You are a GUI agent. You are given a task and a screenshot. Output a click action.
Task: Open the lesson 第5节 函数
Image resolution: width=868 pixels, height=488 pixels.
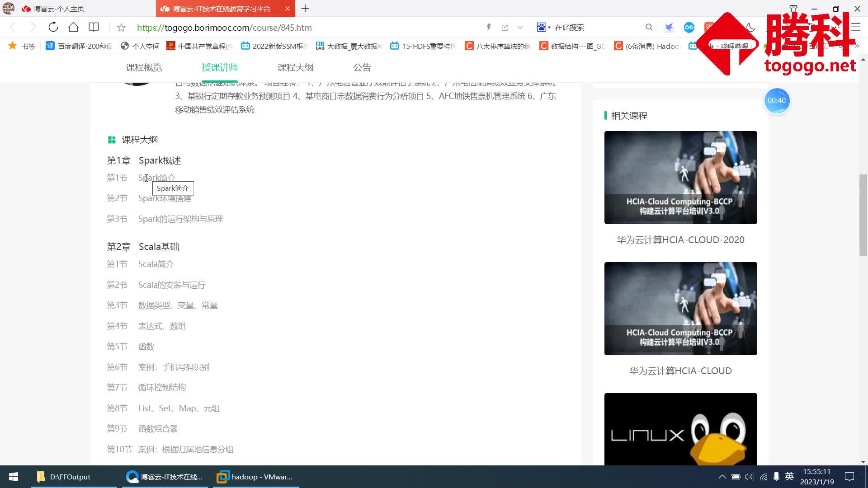(146, 347)
